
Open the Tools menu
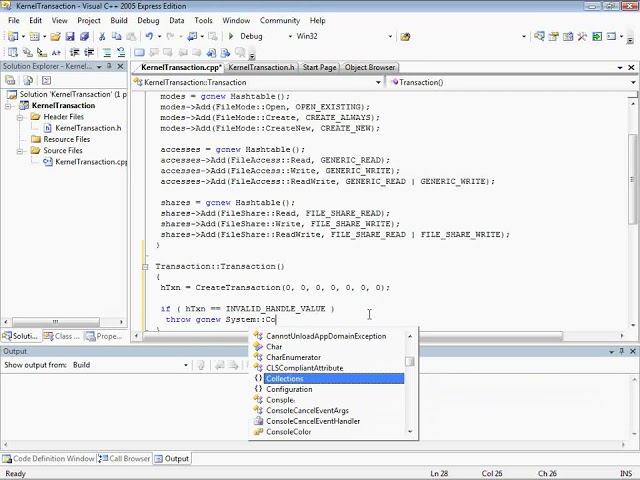[x=203, y=20]
